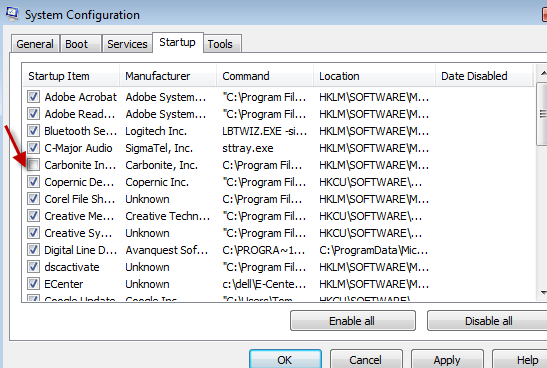Click the Command column header
The width and height of the screenshot is (547, 368).
(265, 76)
